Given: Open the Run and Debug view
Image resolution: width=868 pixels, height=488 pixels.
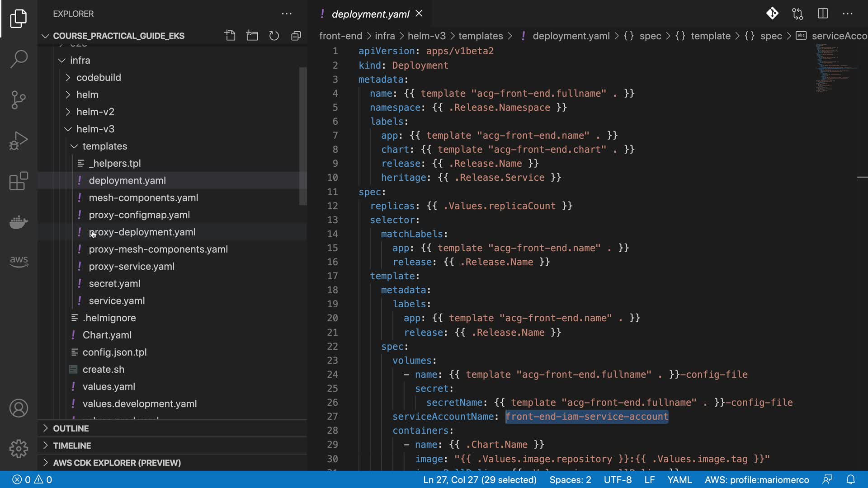Looking at the screenshot, I should (x=19, y=141).
